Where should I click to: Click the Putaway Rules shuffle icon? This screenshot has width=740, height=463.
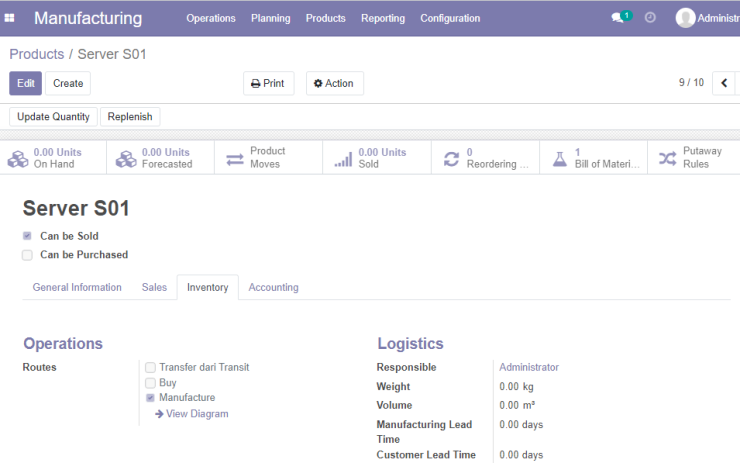(667, 159)
